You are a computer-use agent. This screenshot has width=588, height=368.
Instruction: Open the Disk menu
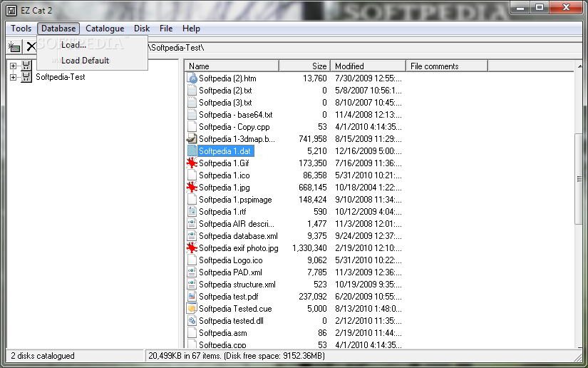[x=142, y=29]
